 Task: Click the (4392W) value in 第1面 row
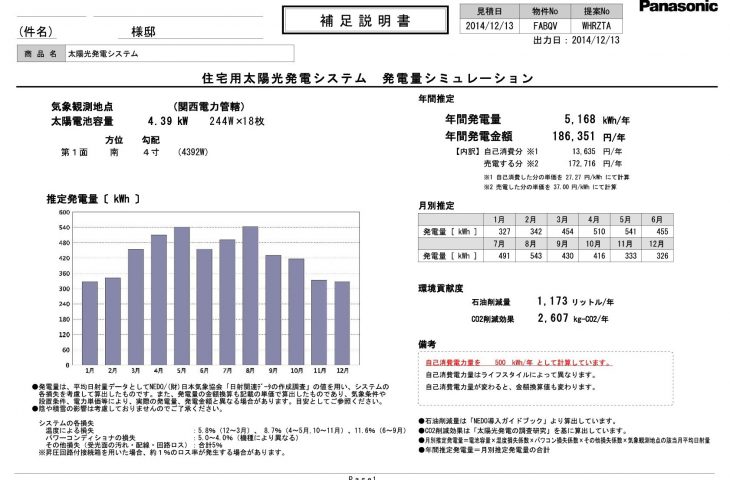(x=193, y=152)
